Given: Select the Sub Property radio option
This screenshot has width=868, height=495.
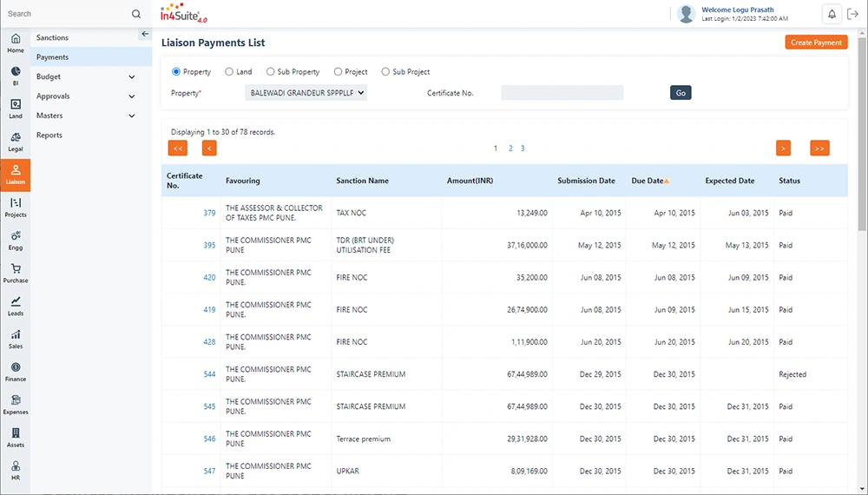Looking at the screenshot, I should [270, 72].
